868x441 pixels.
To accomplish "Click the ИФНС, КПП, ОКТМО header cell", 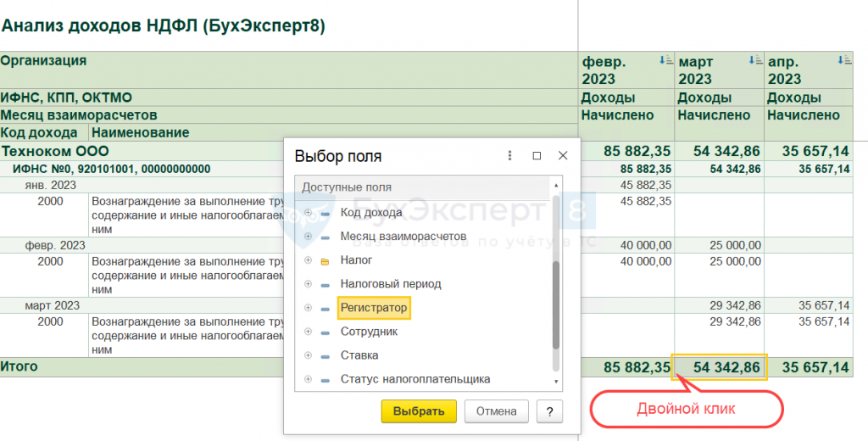I will pos(289,98).
